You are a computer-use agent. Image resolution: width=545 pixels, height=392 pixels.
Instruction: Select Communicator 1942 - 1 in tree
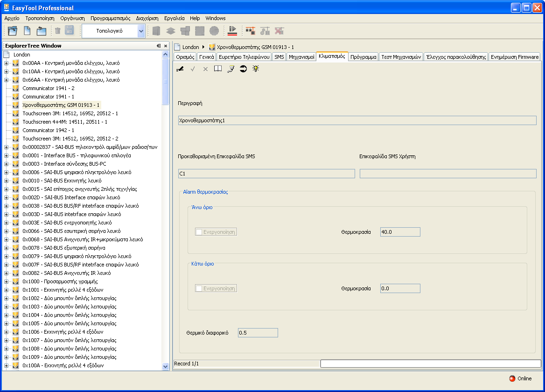pyautogui.click(x=49, y=130)
